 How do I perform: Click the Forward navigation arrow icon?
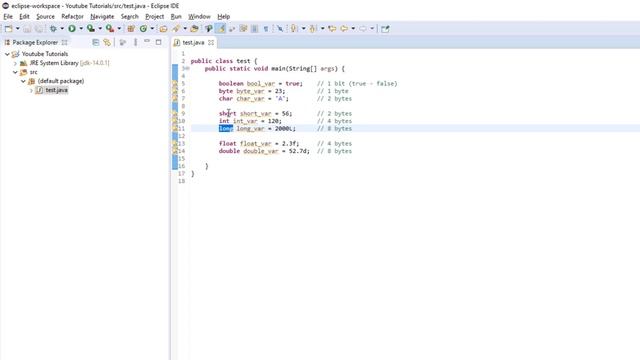[363, 29]
